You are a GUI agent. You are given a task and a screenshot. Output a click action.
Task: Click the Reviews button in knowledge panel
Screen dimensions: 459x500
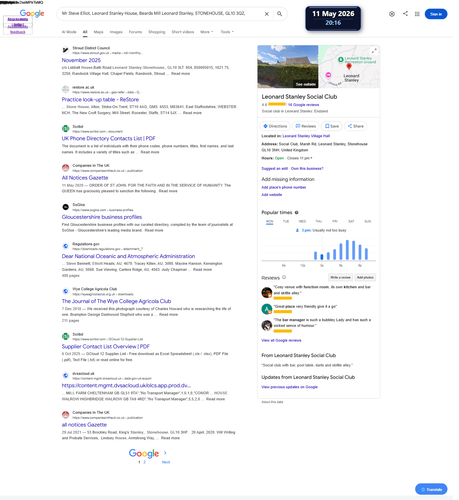pyautogui.click(x=306, y=126)
